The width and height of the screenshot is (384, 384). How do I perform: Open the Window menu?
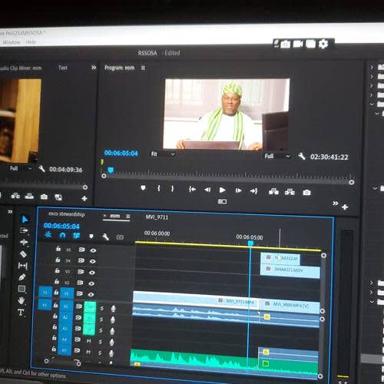[11, 42]
